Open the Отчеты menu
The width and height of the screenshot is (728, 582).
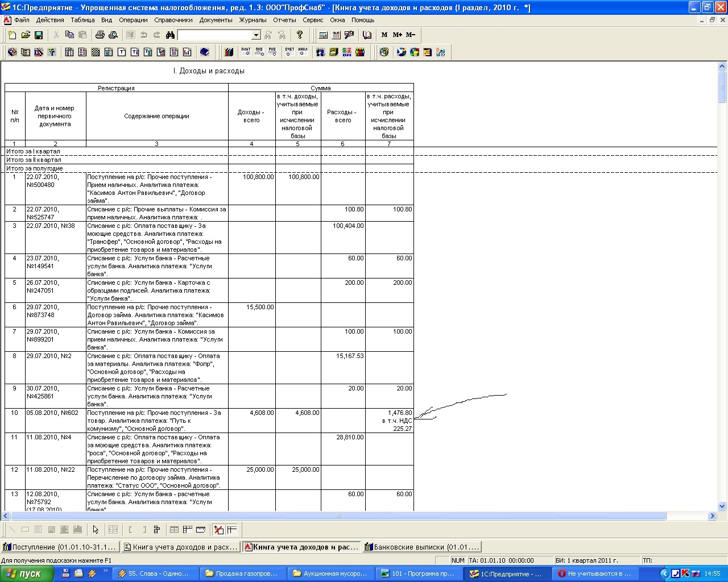pyautogui.click(x=284, y=20)
